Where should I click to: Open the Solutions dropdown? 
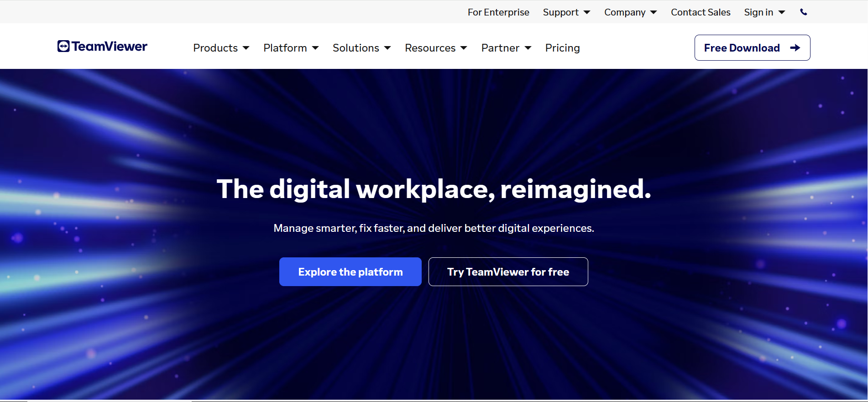362,48
